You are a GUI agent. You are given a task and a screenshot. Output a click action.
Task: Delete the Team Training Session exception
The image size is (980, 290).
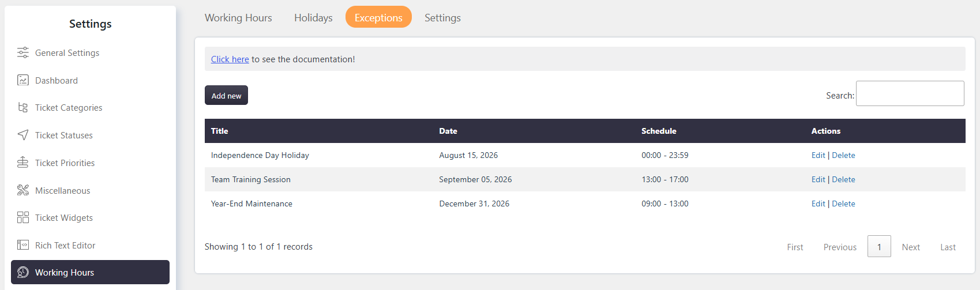[843, 179]
